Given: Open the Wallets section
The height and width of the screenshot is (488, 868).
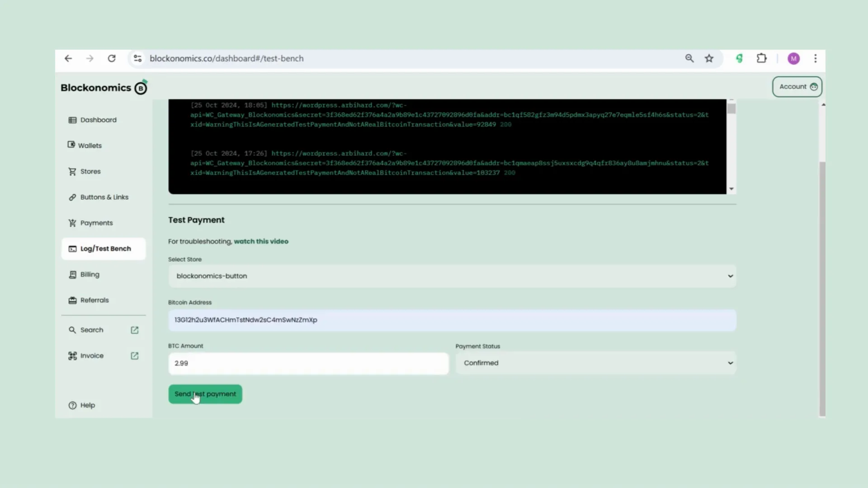Looking at the screenshot, I should tap(90, 145).
